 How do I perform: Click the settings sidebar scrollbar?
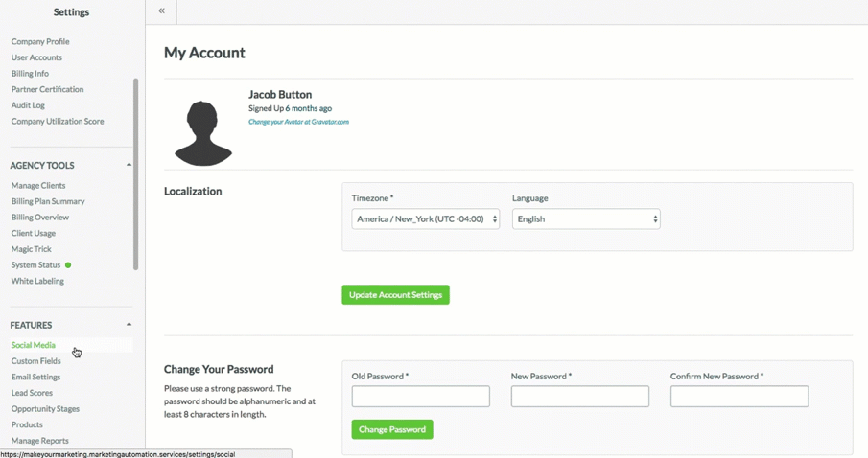pos(135,172)
